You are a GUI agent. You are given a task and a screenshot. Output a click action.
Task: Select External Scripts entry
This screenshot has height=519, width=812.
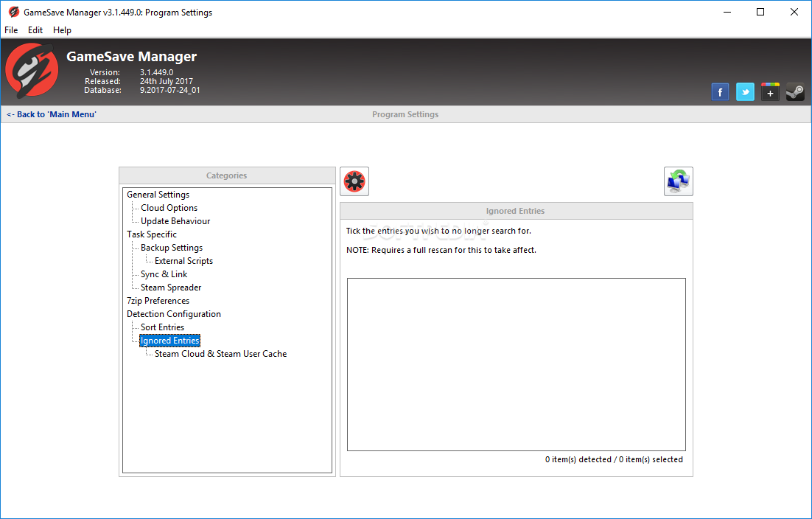183,261
